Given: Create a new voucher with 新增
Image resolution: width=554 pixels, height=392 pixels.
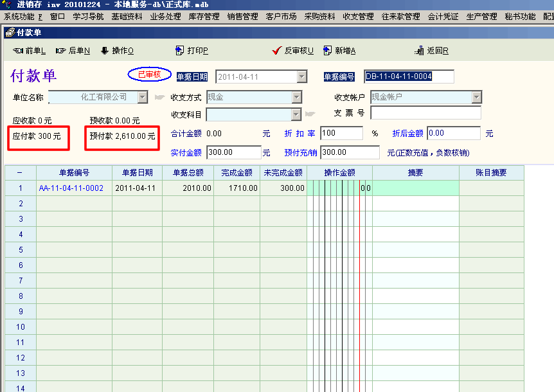Looking at the screenshot, I should 328,51.
